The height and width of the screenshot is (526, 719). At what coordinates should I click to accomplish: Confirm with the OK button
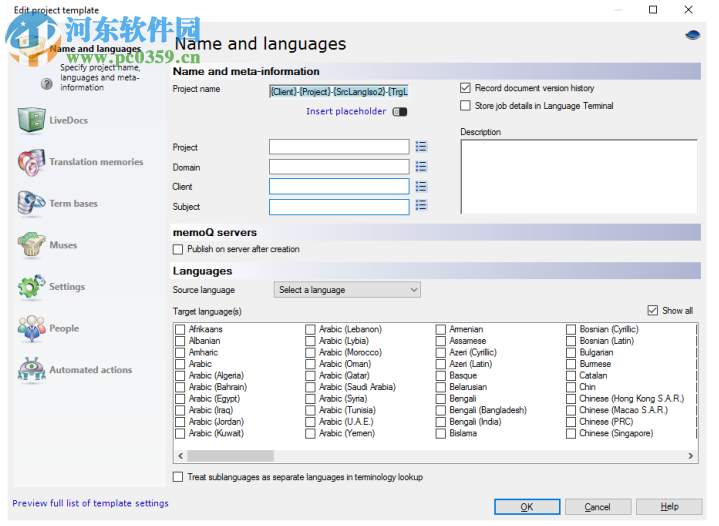click(527, 507)
